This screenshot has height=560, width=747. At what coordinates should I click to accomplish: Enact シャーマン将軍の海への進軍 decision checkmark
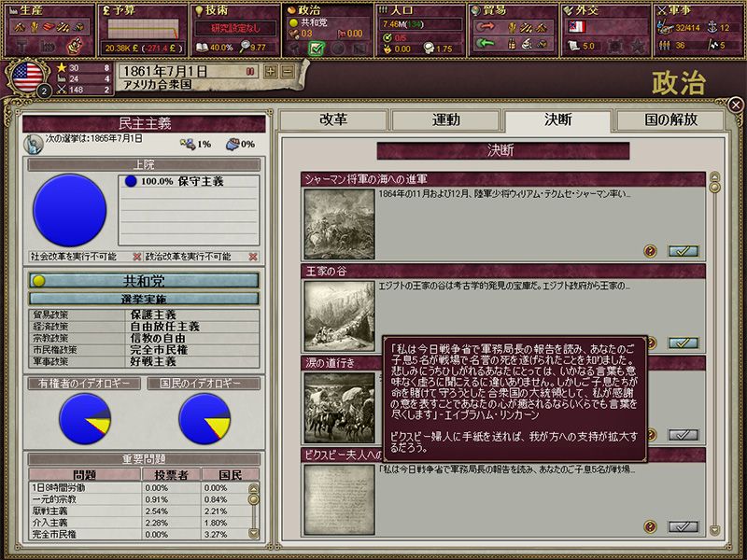point(684,251)
